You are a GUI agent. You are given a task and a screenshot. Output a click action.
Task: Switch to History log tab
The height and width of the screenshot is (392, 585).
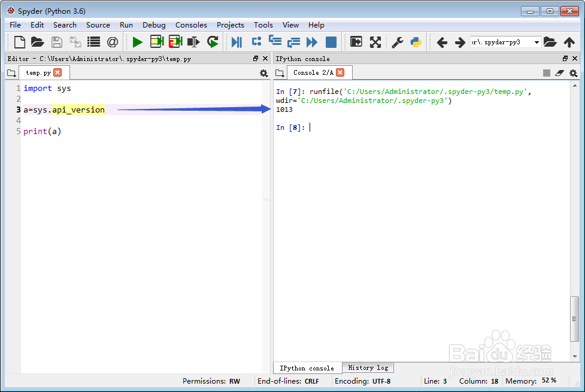click(368, 367)
